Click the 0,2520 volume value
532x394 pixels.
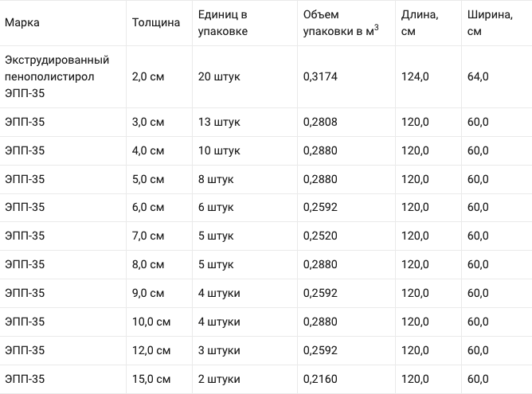tap(320, 236)
